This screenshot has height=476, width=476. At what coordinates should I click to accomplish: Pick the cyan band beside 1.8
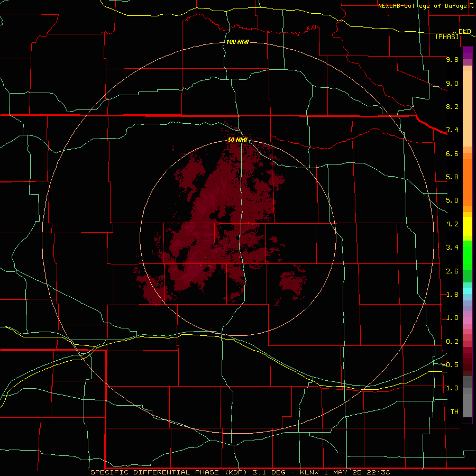467,291
